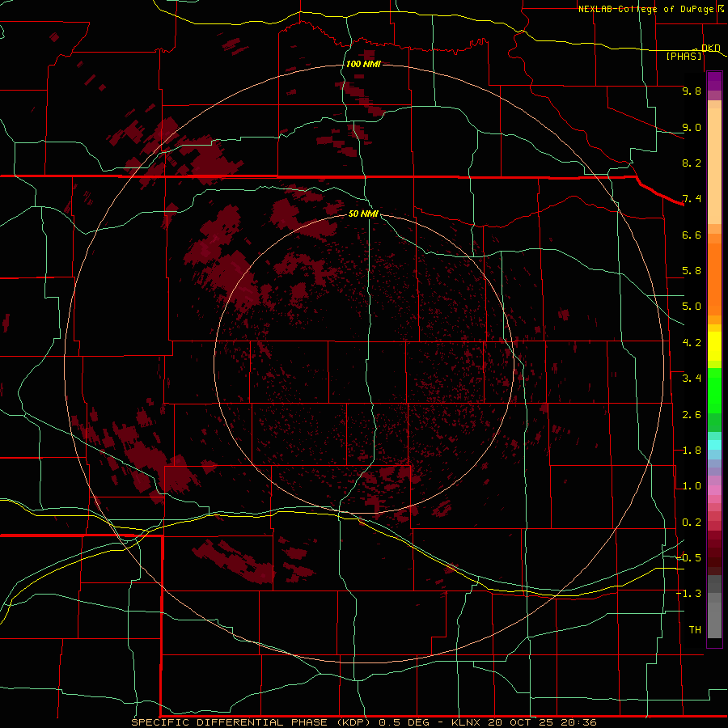This screenshot has width=728, height=728.
Task: Click the purple swatch atop the color scale
Action: point(714,81)
